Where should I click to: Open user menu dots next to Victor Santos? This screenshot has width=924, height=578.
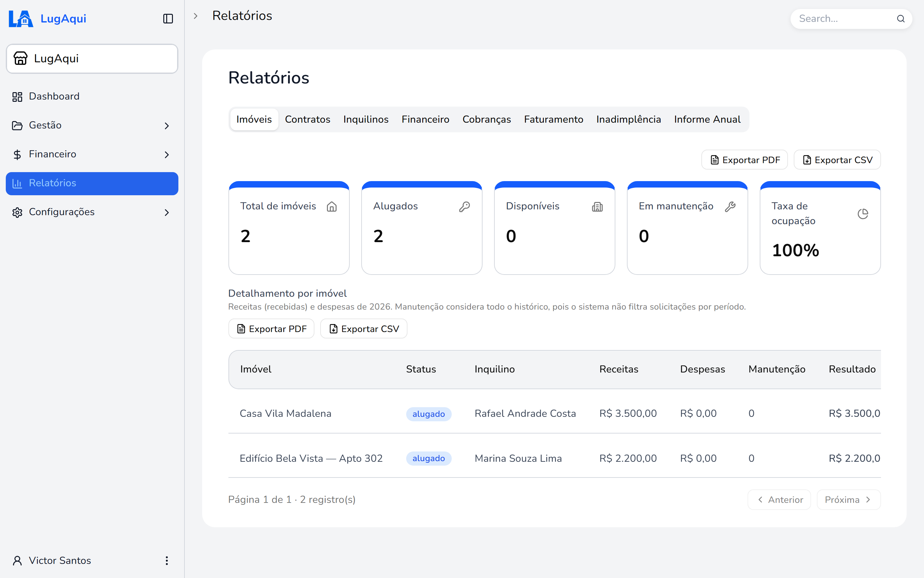pyautogui.click(x=167, y=561)
